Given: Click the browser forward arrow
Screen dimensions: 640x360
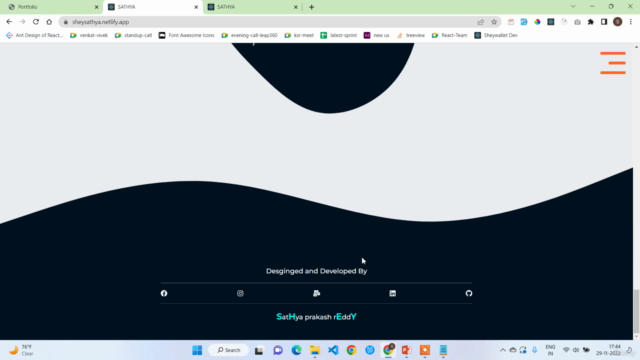Looking at the screenshot, I should pyautogui.click(x=22, y=22).
